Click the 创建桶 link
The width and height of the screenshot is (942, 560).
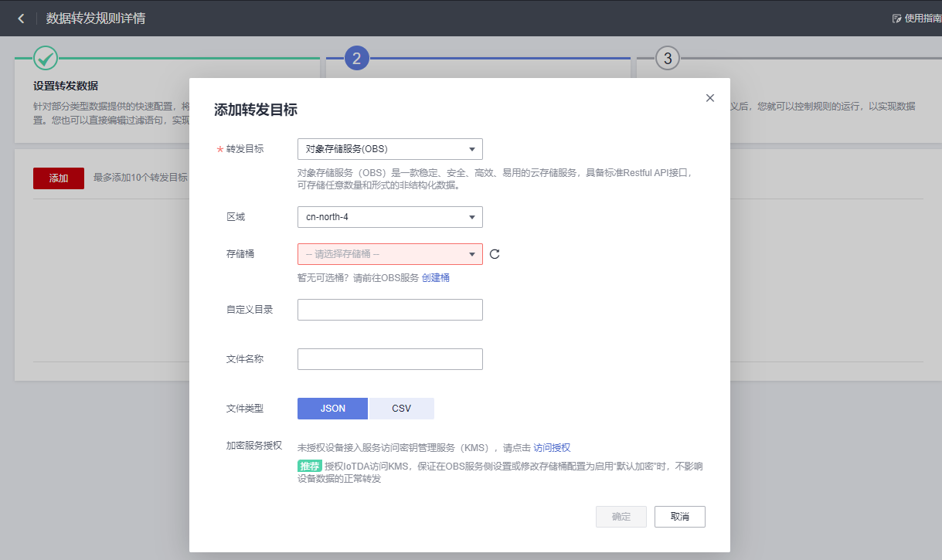(435, 277)
